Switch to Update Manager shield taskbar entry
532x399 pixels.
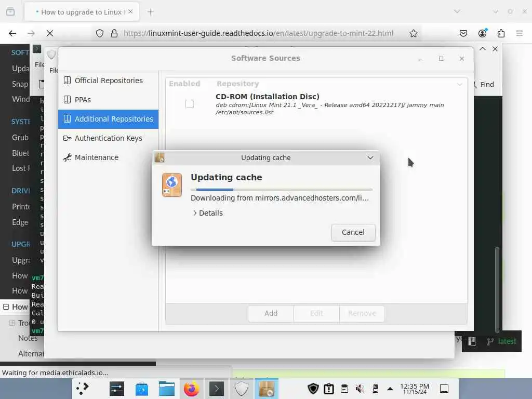point(241,389)
